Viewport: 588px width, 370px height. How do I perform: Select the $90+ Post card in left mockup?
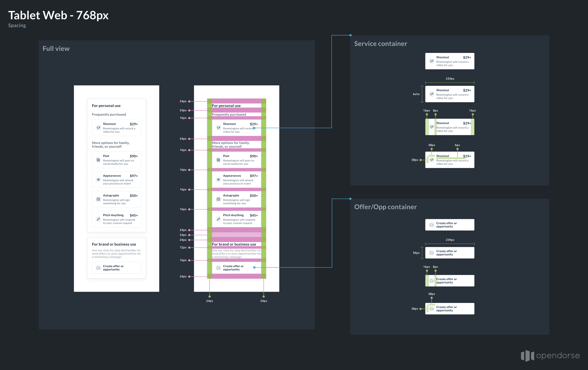116,160
